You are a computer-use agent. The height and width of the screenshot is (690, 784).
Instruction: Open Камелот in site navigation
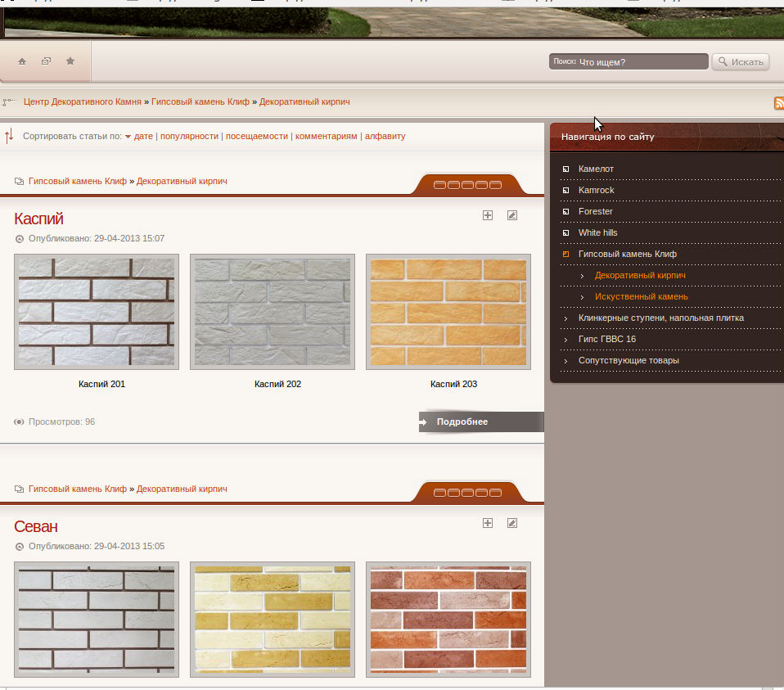596,169
